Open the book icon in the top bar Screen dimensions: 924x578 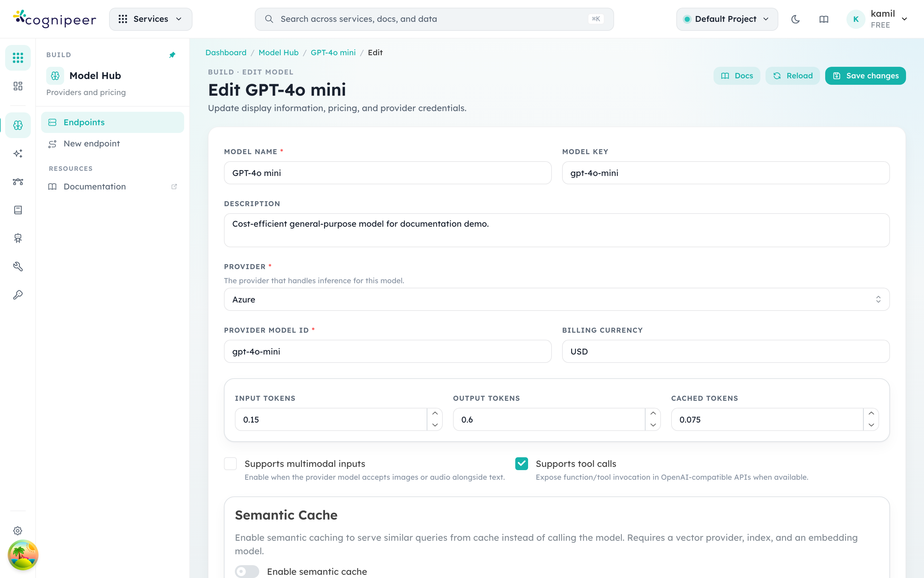click(824, 19)
